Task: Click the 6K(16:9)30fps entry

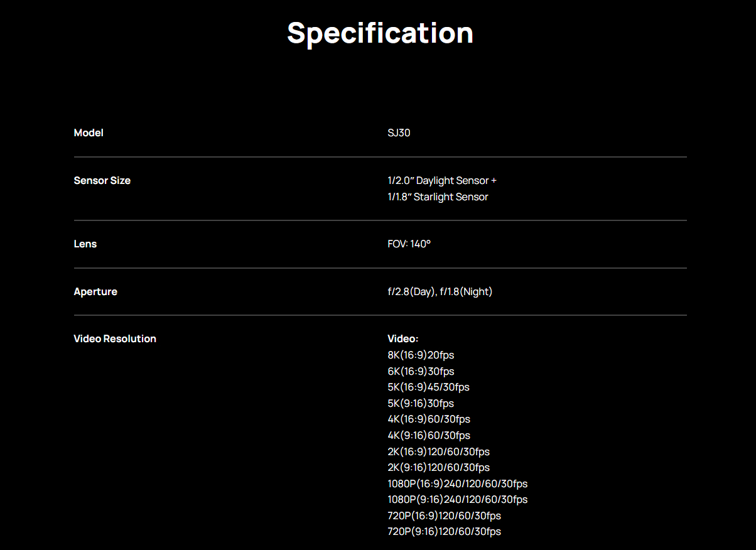Action: pos(421,372)
